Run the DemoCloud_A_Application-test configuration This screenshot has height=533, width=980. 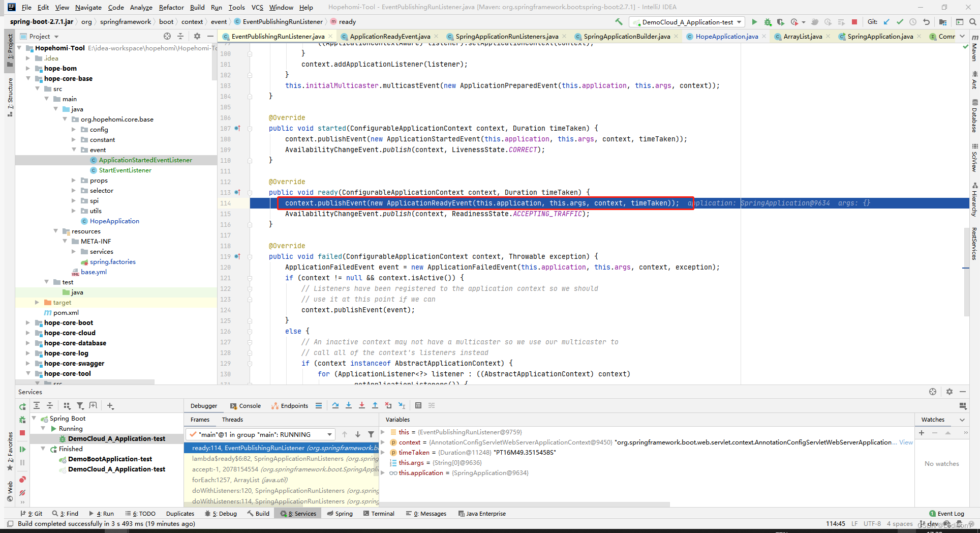click(754, 22)
